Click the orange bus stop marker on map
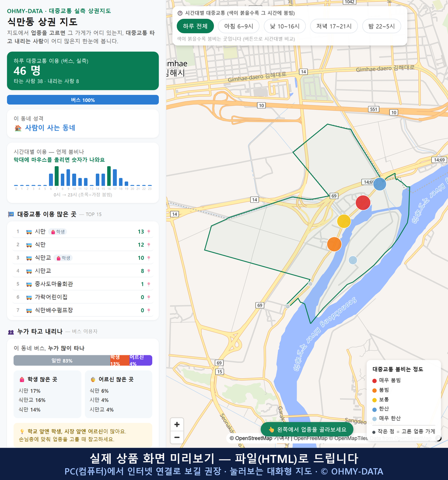The width and height of the screenshot is (448, 480). 334,244
